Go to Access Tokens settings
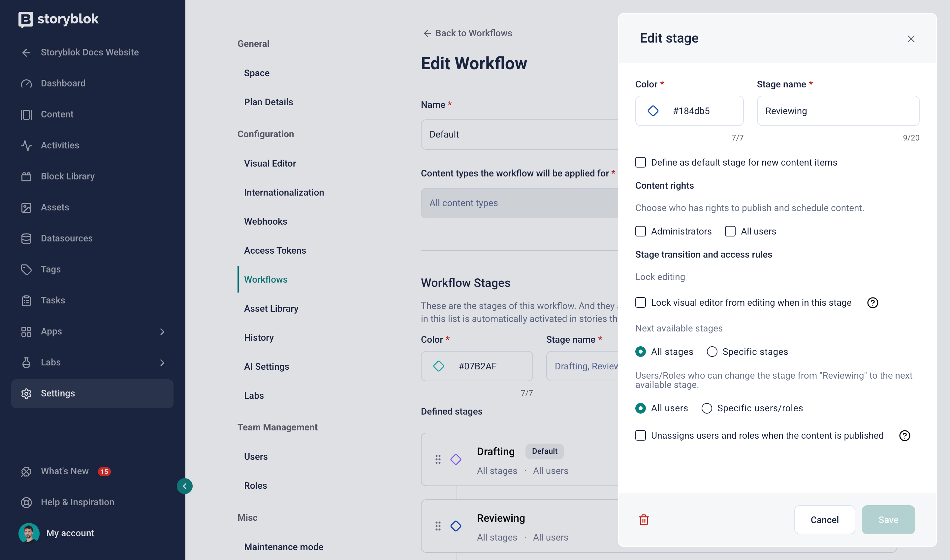Viewport: 950px width, 560px height. point(275,250)
